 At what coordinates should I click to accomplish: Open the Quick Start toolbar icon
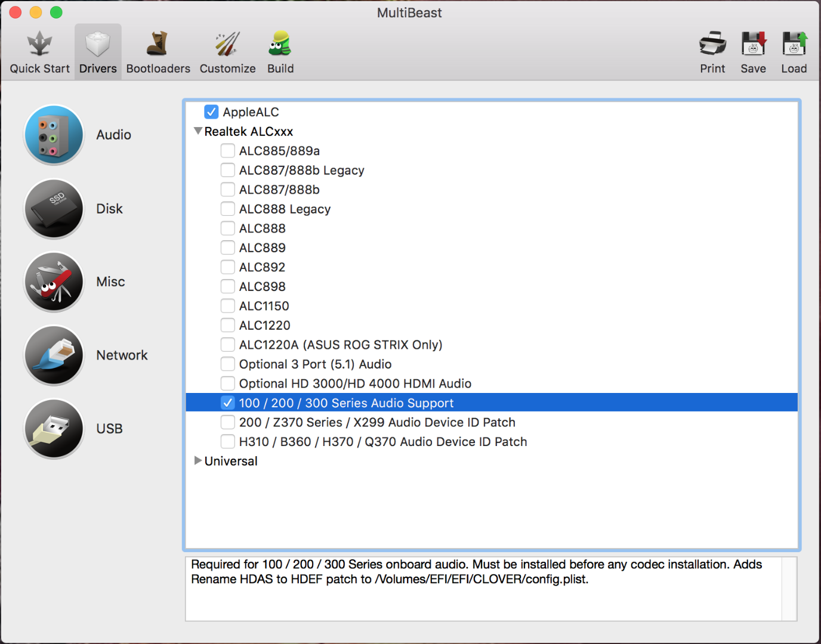(39, 44)
